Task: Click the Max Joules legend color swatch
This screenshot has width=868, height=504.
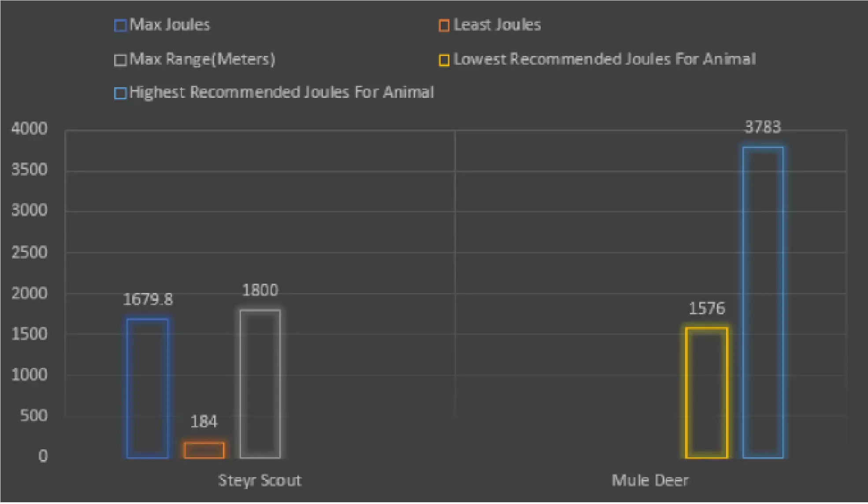Action: (120, 26)
